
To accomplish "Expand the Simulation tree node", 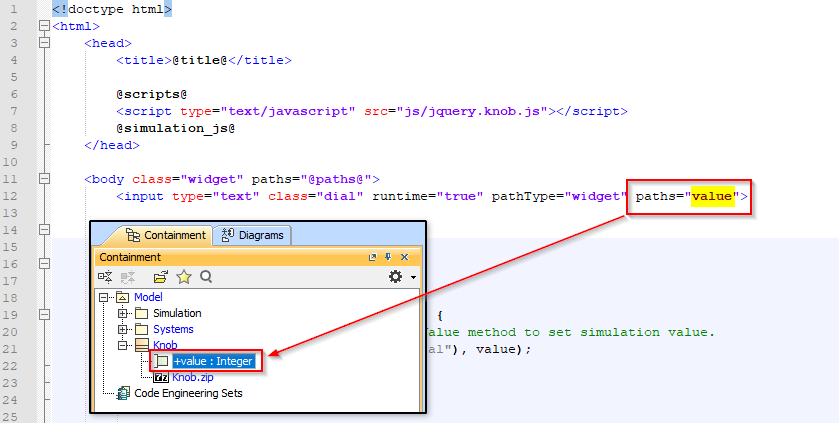I will [x=123, y=313].
